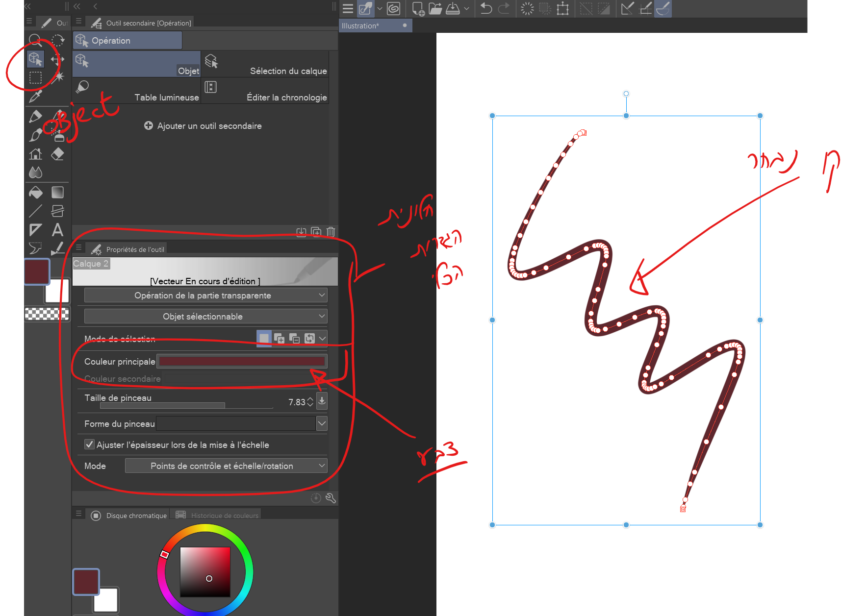841x616 pixels.
Task: Open 'Objet sélectionnable' dropdown
Action: point(205,317)
